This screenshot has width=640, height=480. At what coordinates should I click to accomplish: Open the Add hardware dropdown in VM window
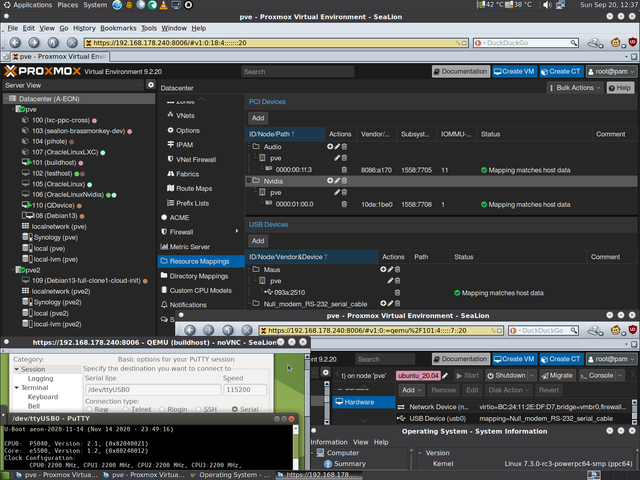pos(411,390)
